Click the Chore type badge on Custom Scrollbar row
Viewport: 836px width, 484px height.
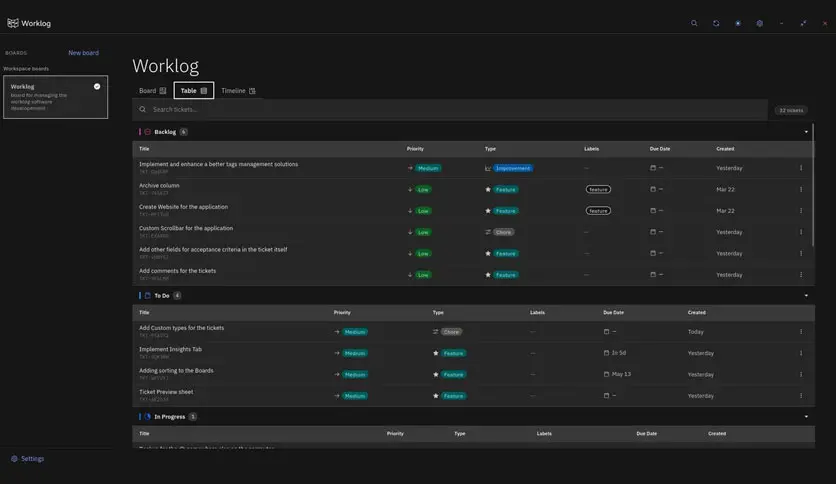click(x=503, y=232)
